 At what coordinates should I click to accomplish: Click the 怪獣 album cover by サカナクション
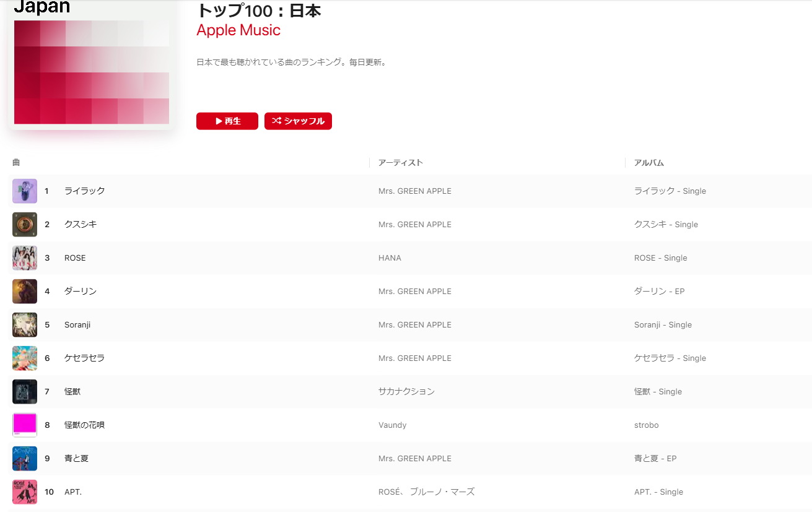coord(25,392)
